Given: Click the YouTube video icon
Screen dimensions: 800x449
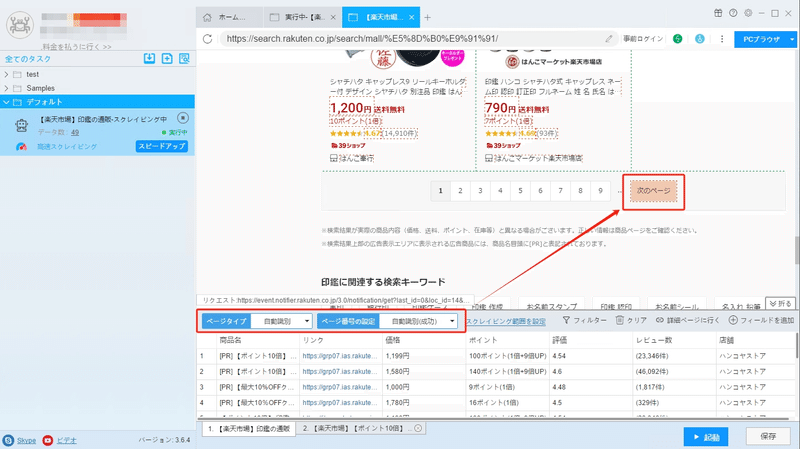Looking at the screenshot, I should pyautogui.click(x=47, y=440).
